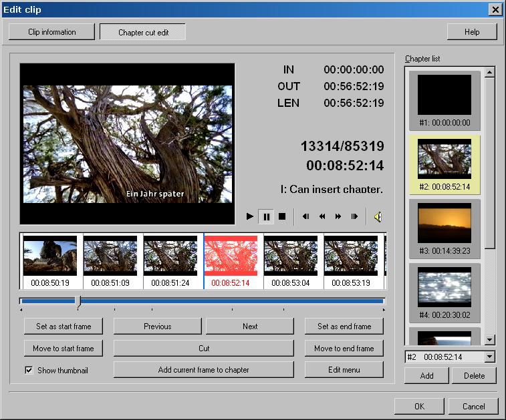Screen dimensions: 506x420
Task: Switch to the Clip information tab
Action: point(52,32)
